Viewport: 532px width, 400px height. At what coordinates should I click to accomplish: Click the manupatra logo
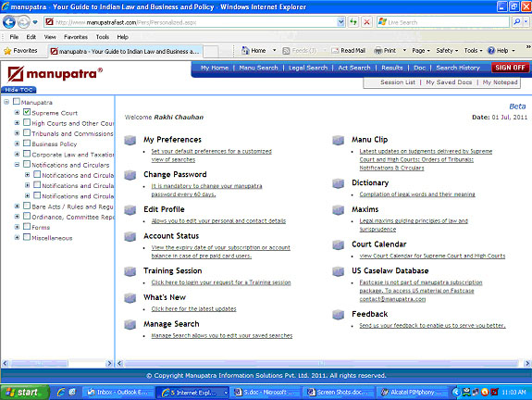coord(55,74)
